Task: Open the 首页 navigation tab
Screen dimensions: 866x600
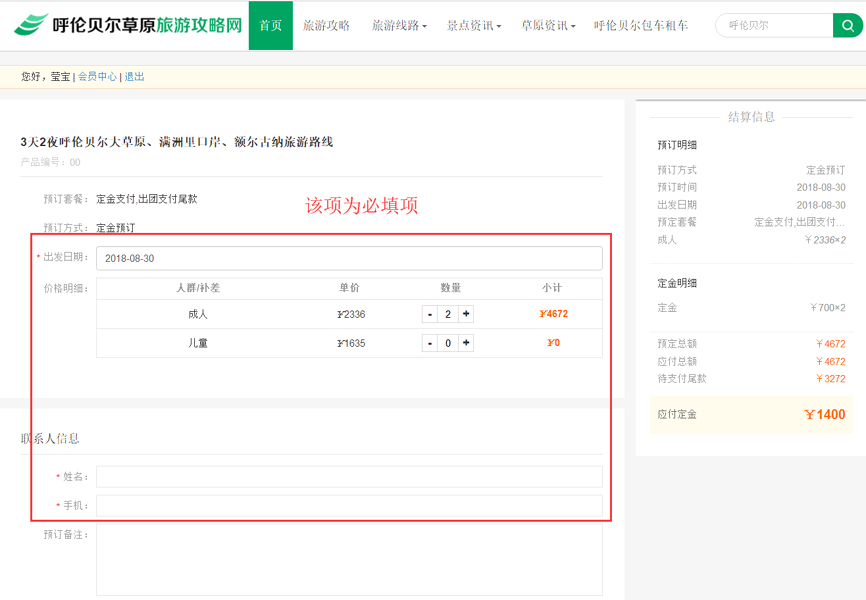Action: coord(271,25)
